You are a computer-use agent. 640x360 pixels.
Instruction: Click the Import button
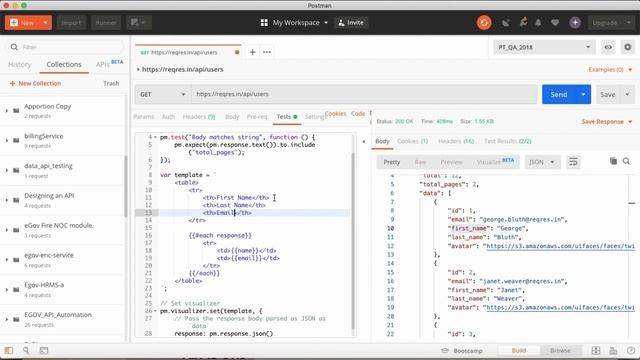tap(71, 22)
